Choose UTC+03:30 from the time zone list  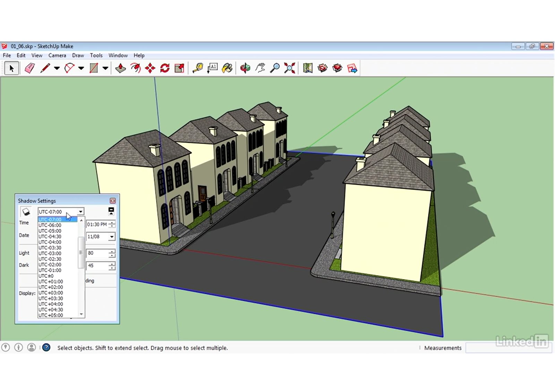(x=58, y=298)
